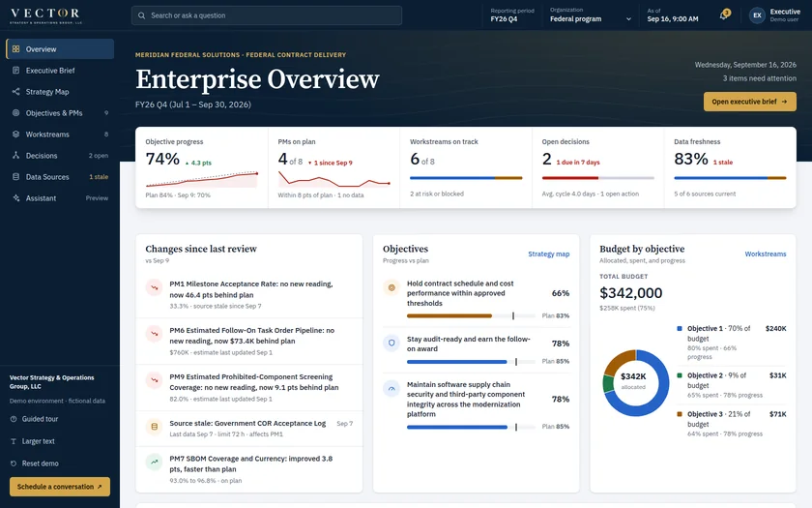Click PM9 Prohibited-Component Screening row
The image size is (812, 508).
(249, 388)
